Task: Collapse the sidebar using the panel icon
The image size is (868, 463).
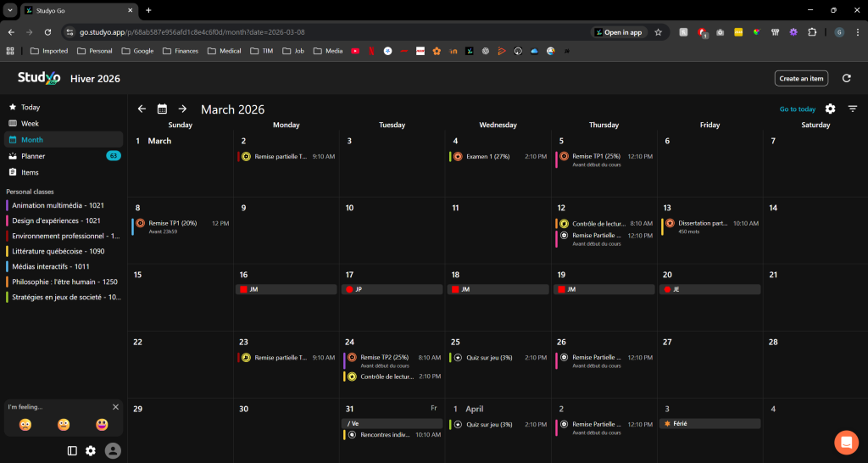Action: [x=72, y=451]
